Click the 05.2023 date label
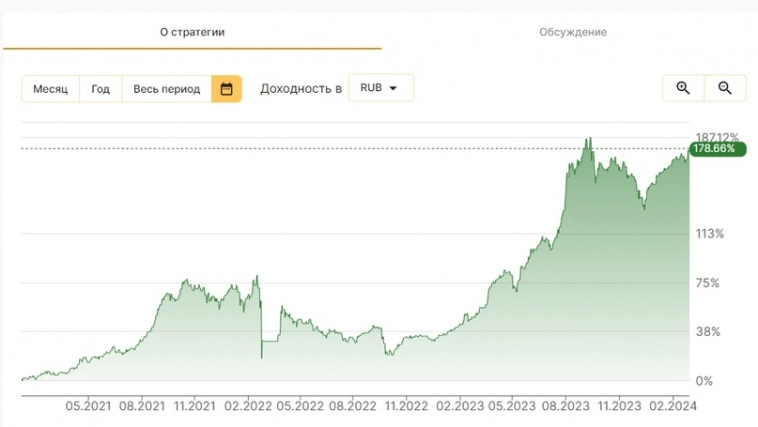The width and height of the screenshot is (758, 427). point(512,406)
